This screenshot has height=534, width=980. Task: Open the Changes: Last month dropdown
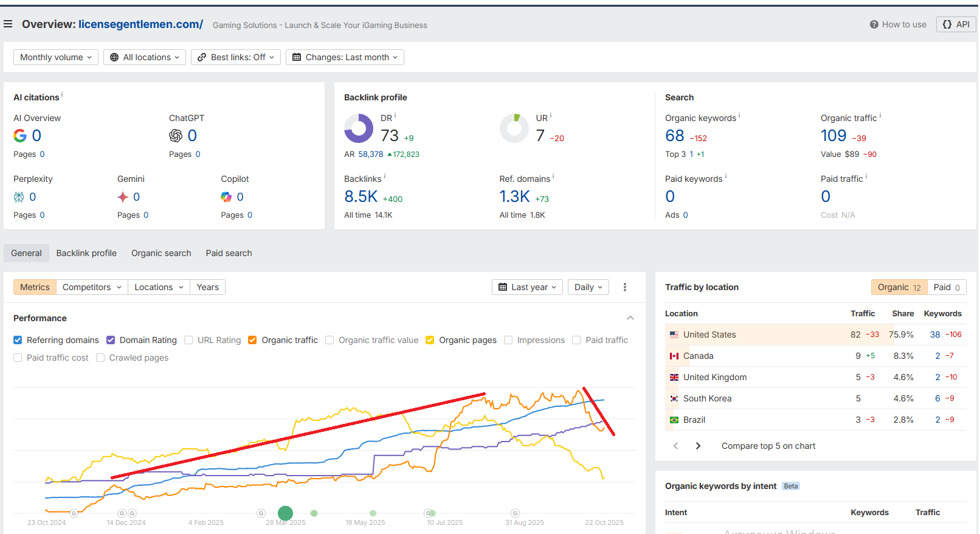click(345, 57)
